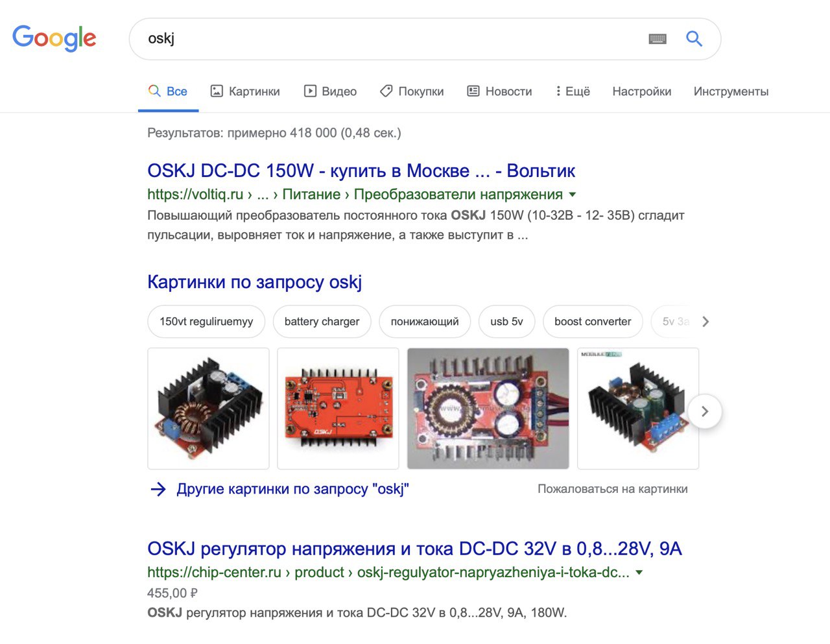
Task: Click the chevron to show more filter chips
Action: 705,322
